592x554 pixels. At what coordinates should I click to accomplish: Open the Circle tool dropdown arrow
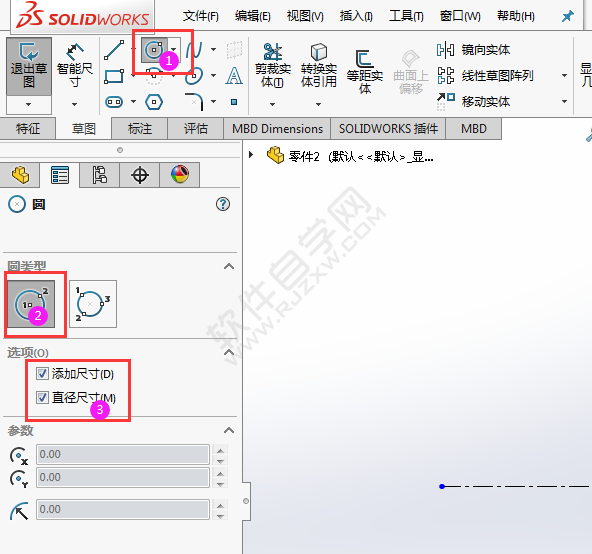pos(173,50)
